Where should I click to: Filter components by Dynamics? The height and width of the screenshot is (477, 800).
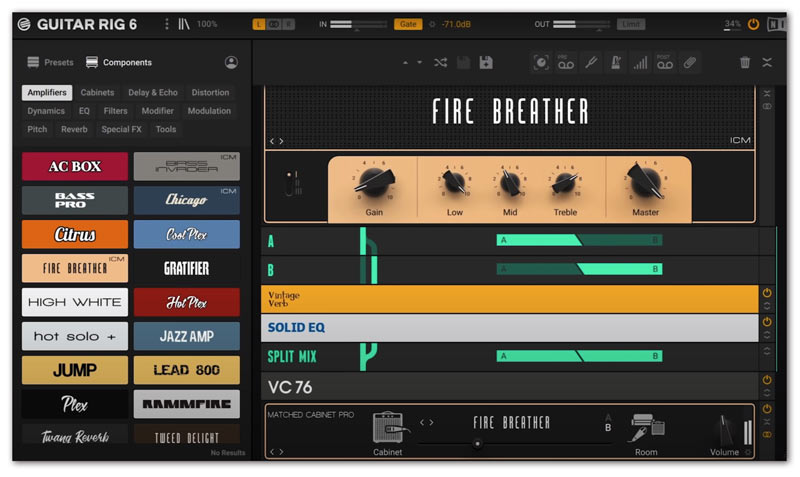[x=46, y=111]
